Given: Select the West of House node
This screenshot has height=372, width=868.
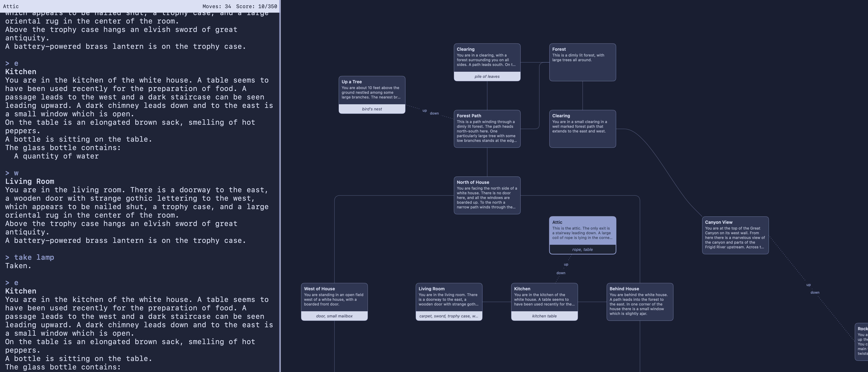Looking at the screenshot, I should tap(334, 302).
